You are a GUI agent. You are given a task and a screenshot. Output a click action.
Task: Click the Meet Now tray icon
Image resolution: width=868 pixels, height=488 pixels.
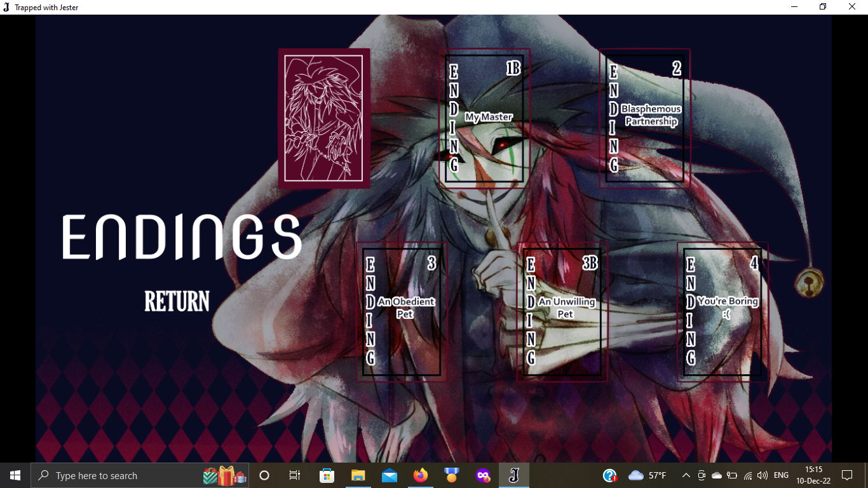(702, 475)
